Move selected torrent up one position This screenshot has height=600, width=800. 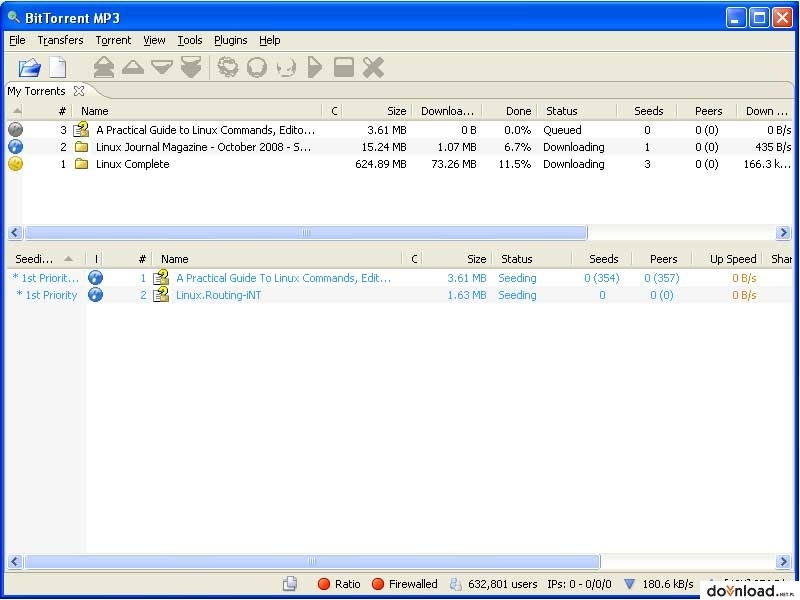click(133, 67)
